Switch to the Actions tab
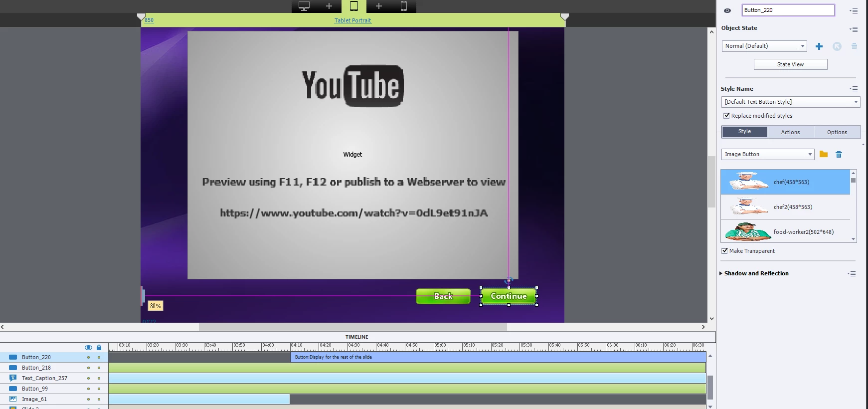Screen dimensions: 868x409 pyautogui.click(x=790, y=132)
